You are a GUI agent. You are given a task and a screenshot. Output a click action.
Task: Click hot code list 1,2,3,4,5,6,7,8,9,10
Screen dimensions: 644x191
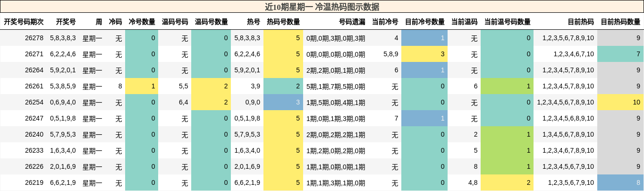[x=566, y=102]
